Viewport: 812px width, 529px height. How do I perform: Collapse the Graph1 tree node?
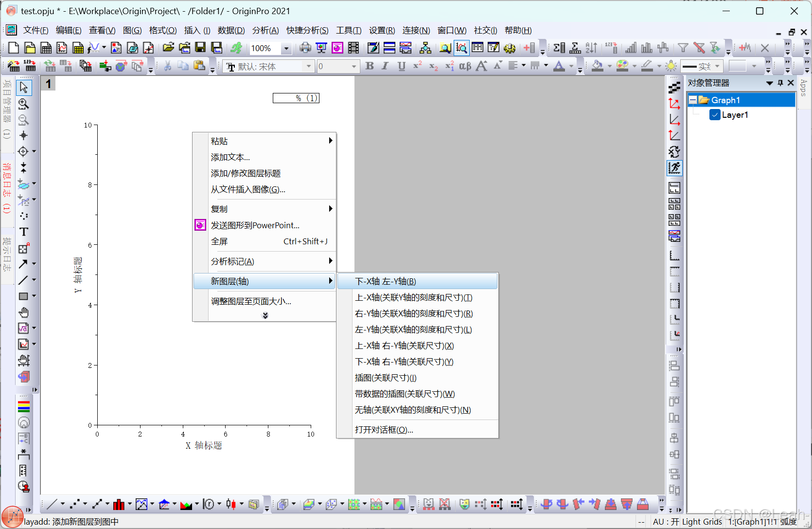[693, 99]
